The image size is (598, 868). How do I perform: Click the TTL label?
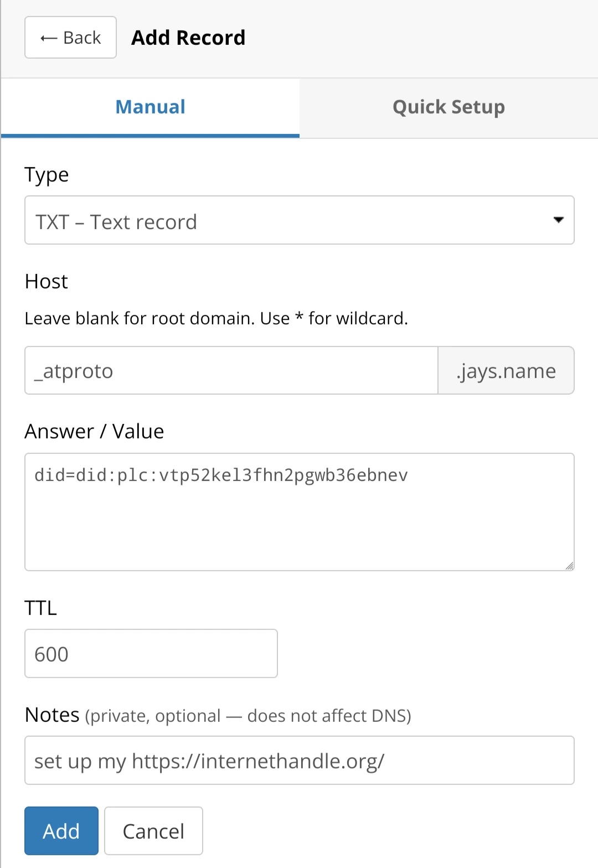coord(40,608)
